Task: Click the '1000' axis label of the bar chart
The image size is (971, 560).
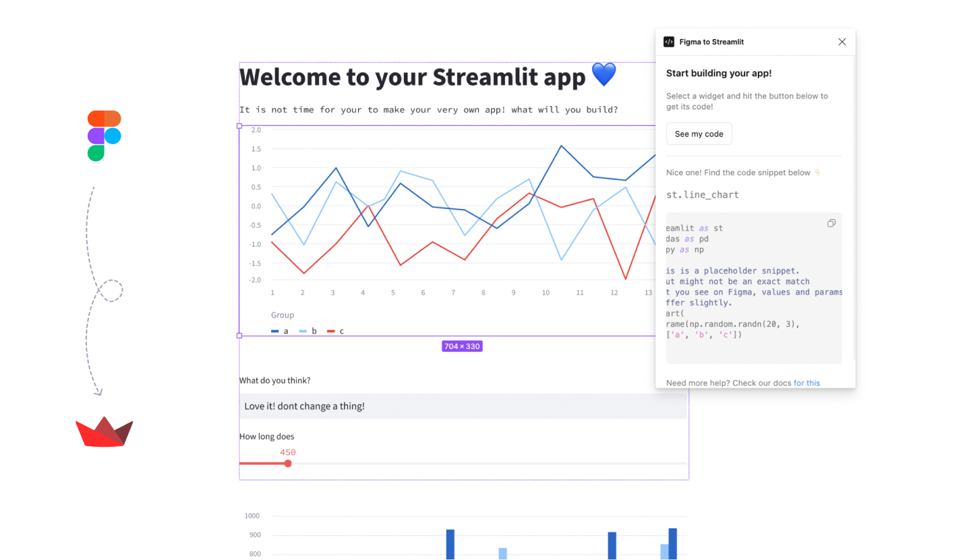Action: (252, 516)
